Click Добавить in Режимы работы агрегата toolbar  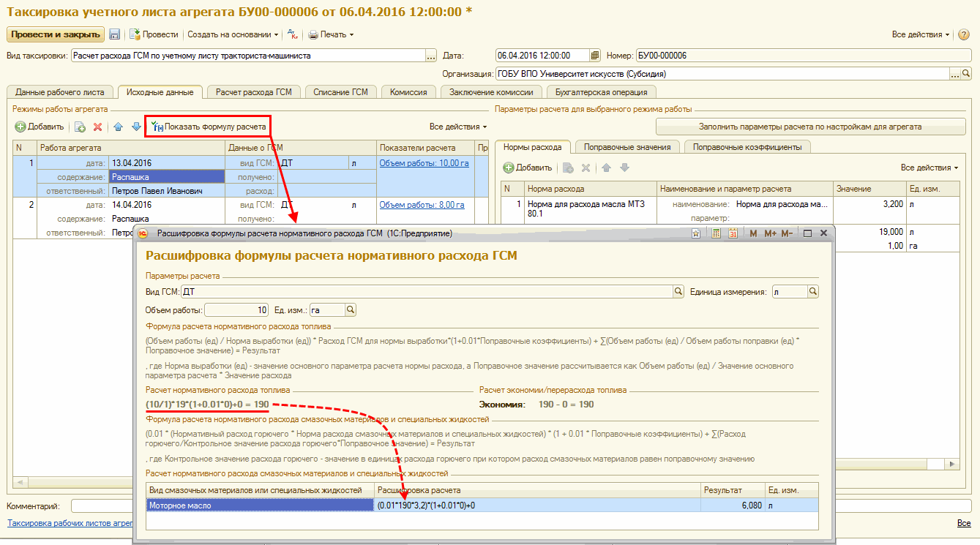[x=41, y=127]
